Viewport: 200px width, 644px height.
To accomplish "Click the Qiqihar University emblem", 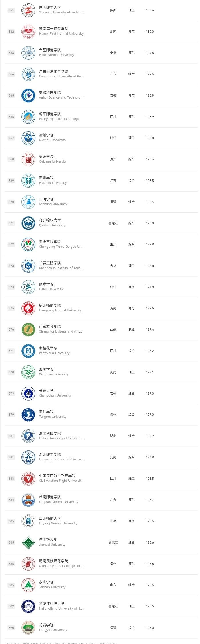I will coord(28,223).
